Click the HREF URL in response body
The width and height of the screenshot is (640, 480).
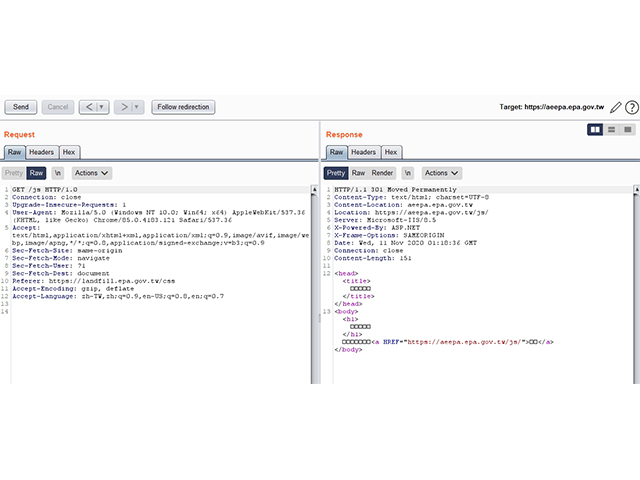tap(464, 342)
